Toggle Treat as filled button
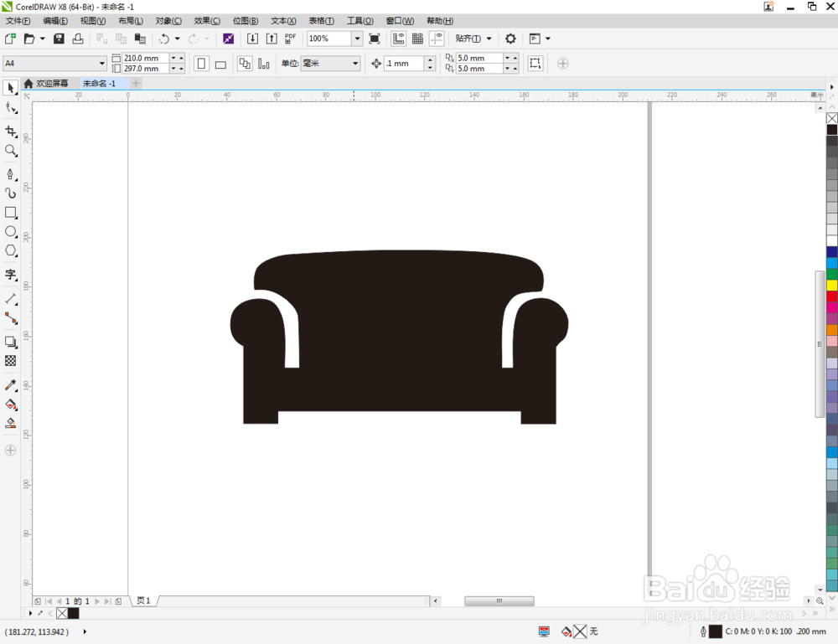 pos(535,64)
